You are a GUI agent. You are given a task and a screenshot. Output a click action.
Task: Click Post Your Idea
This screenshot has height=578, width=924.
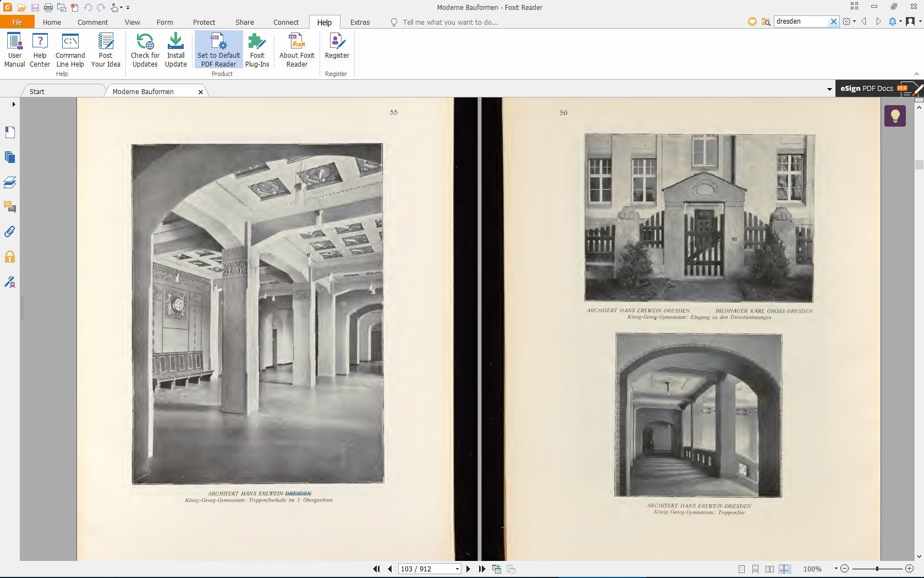pos(106,50)
